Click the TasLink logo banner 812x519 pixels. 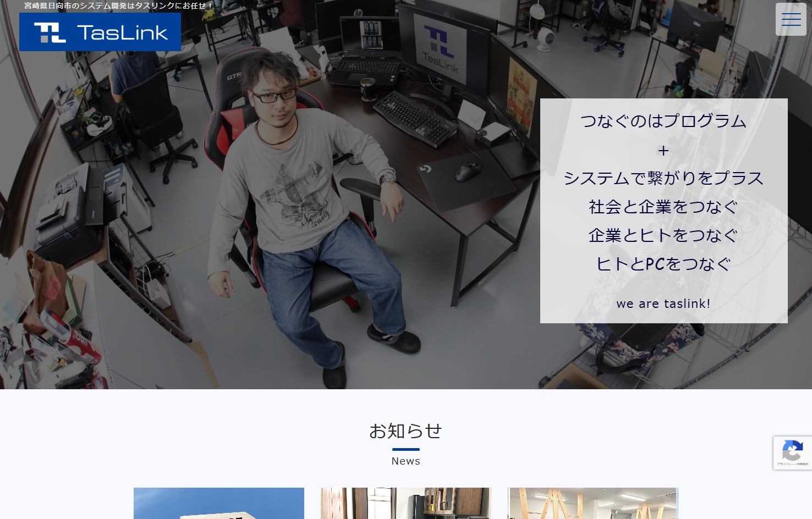tap(100, 32)
